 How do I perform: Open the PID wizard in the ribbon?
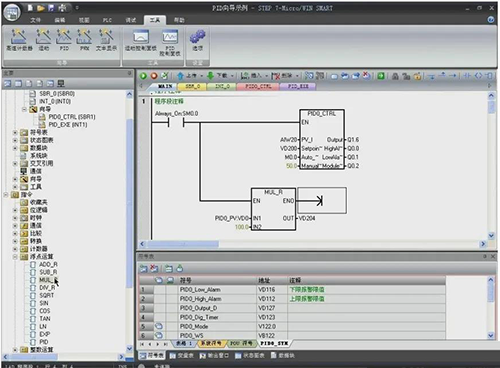[x=64, y=39]
